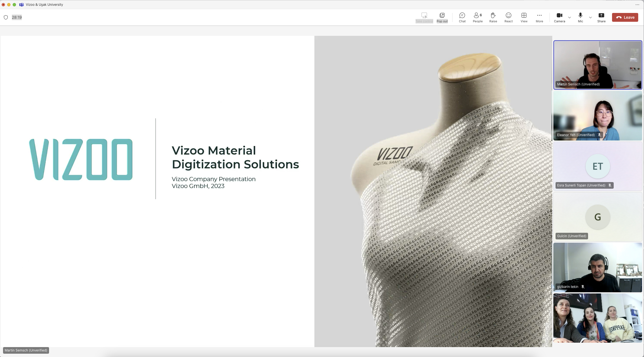Screen dimensions: 644x357
Task: Open the View layout options
Action: click(x=524, y=17)
